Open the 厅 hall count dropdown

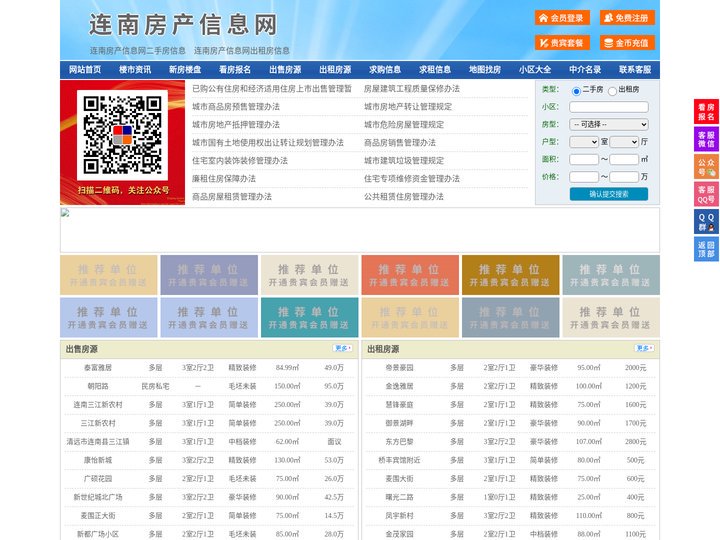pos(624,142)
